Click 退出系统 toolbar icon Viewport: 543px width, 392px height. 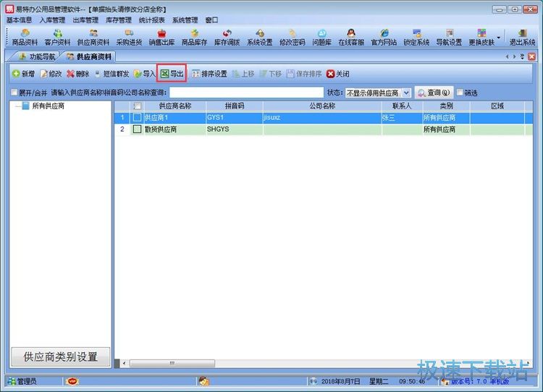[522, 38]
